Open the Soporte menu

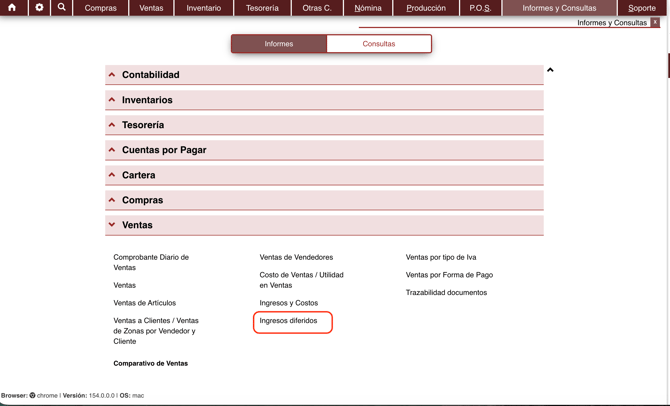tap(642, 8)
